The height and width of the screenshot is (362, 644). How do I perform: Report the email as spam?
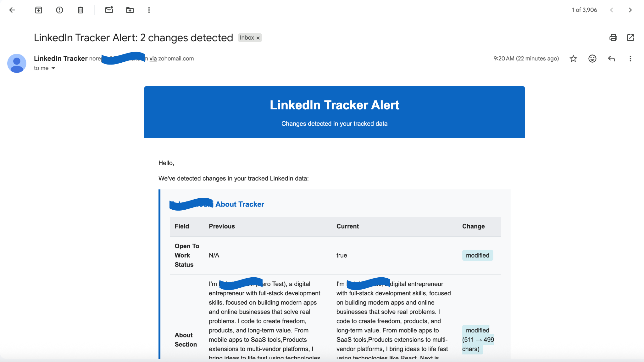(x=60, y=10)
